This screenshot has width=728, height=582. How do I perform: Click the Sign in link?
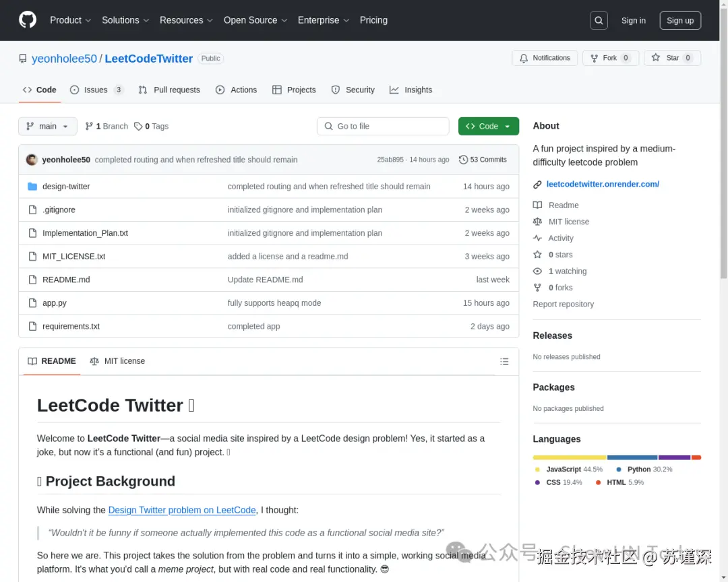[633, 20]
